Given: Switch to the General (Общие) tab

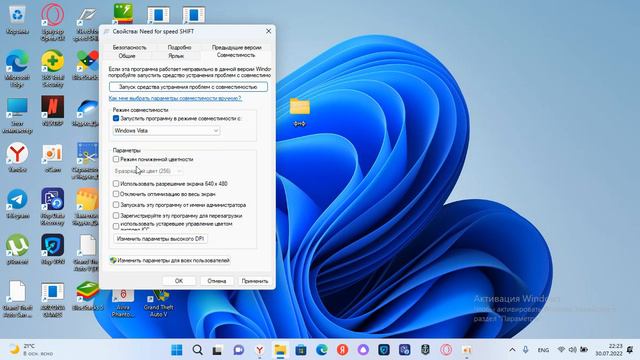Looking at the screenshot, I should click(x=127, y=56).
